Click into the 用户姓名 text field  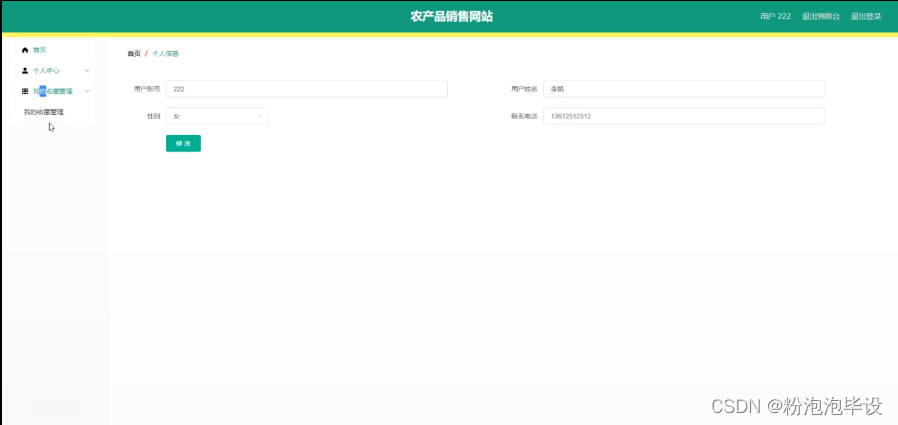tap(683, 89)
